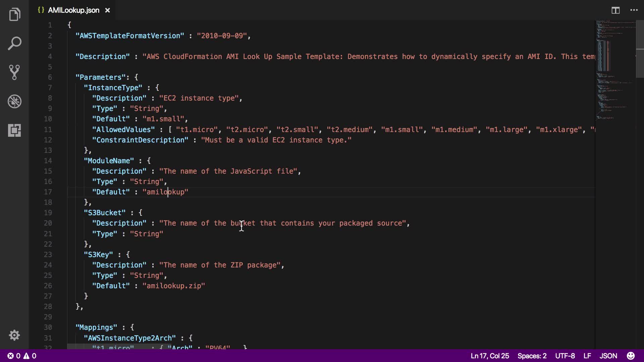This screenshot has height=362, width=644.
Task: Change LF end of line sequence
Action: [x=587, y=356]
